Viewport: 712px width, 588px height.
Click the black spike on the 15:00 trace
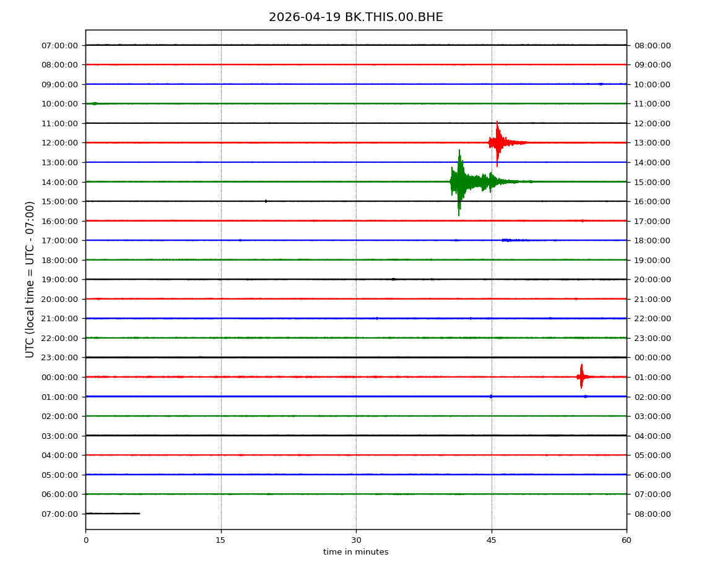pos(266,201)
